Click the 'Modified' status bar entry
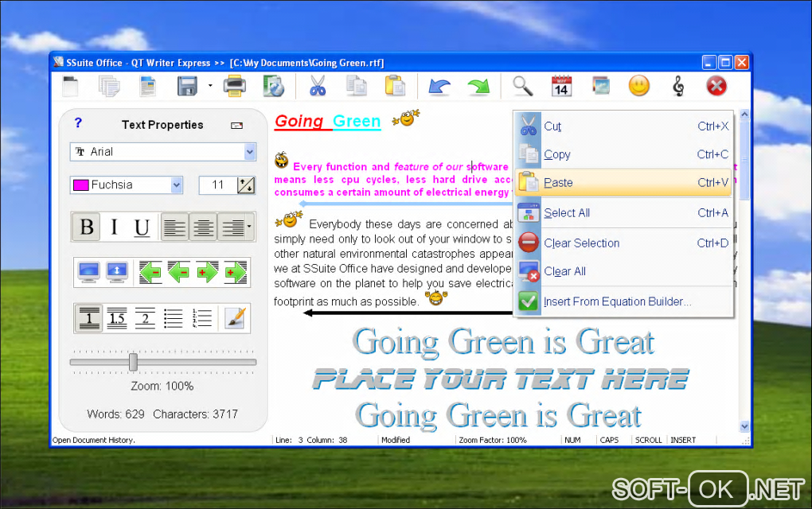Viewport: 812px width, 509px height. pyautogui.click(x=396, y=440)
